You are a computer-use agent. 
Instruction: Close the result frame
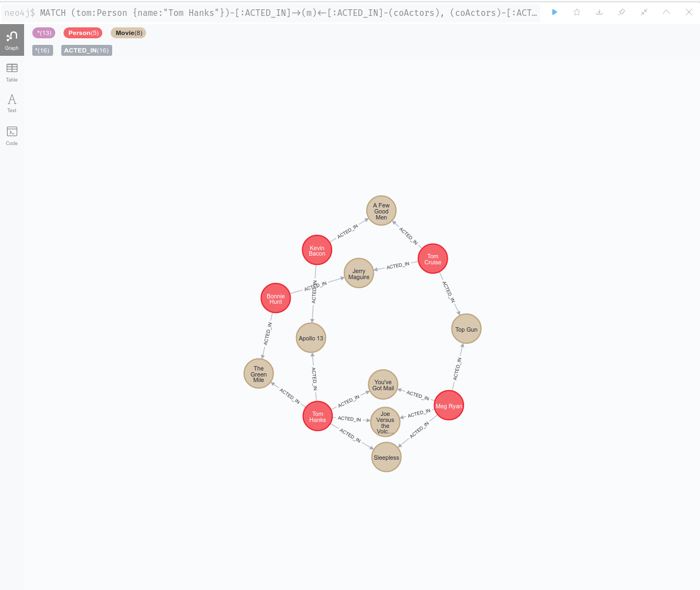pyautogui.click(x=689, y=12)
